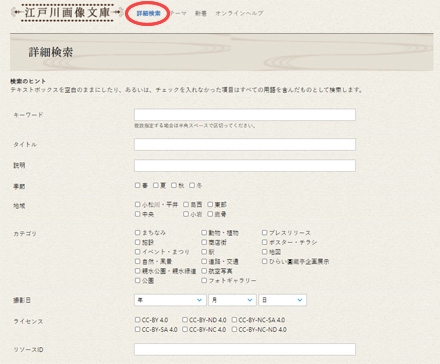Enable the 中央 area checkbox
Screen dimensions: 440x364
point(137,214)
